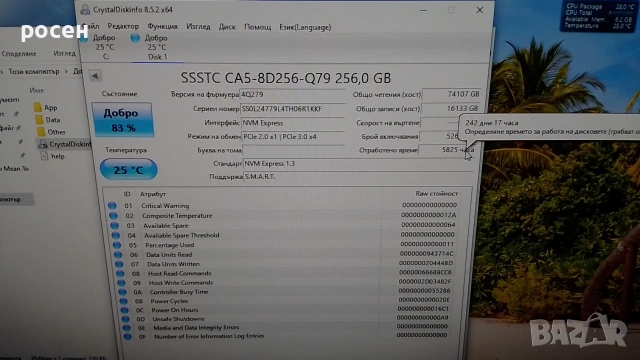Click the CrystalDiskInfo title bar icon
The height and width of the screenshot is (360, 640).
point(85,9)
